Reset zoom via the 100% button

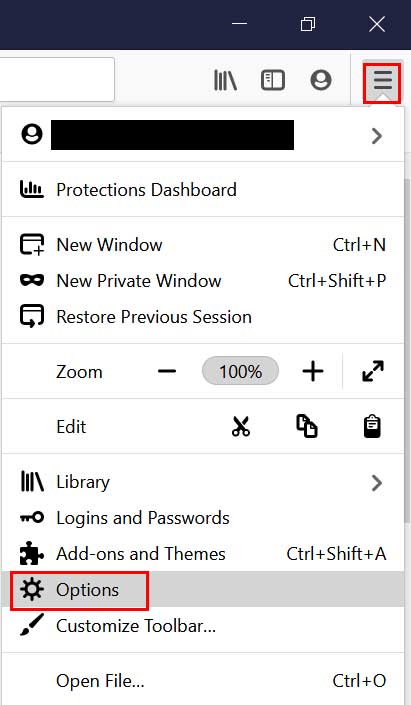pyautogui.click(x=241, y=371)
